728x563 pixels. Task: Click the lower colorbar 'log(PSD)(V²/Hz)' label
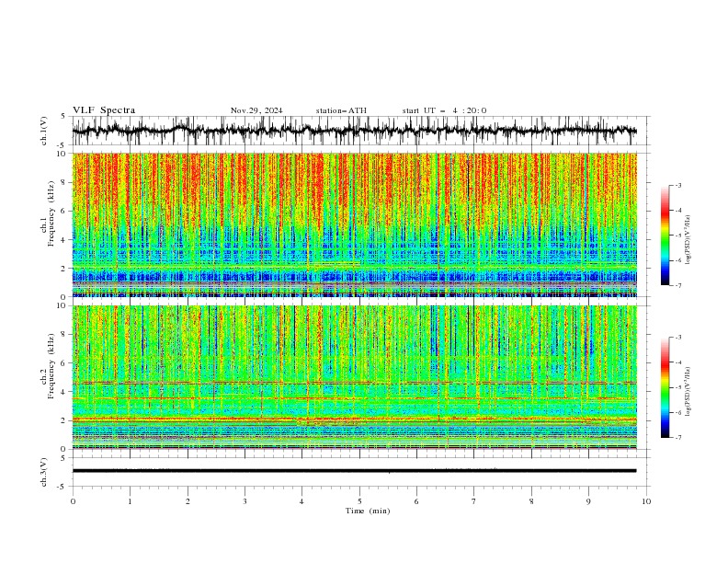[x=688, y=392]
